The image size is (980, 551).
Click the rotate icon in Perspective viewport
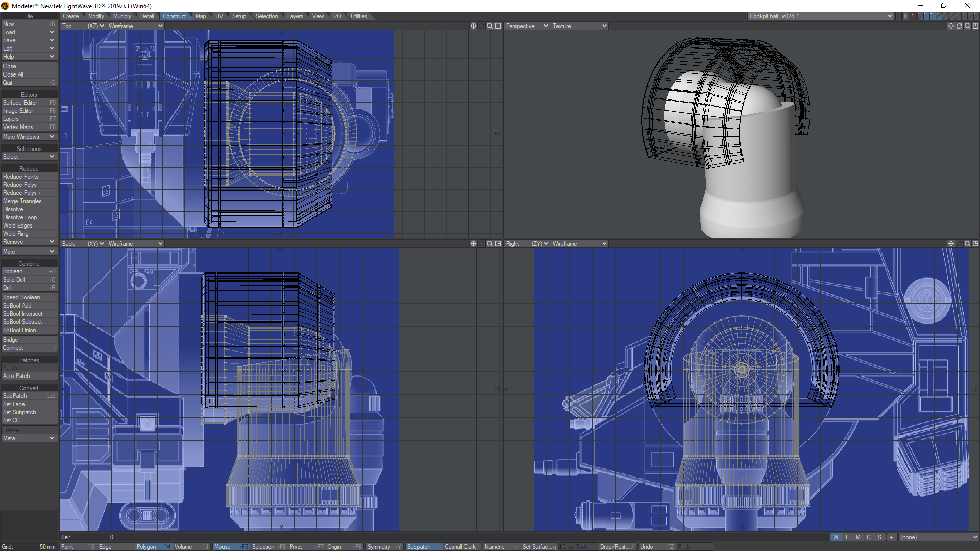click(x=959, y=26)
